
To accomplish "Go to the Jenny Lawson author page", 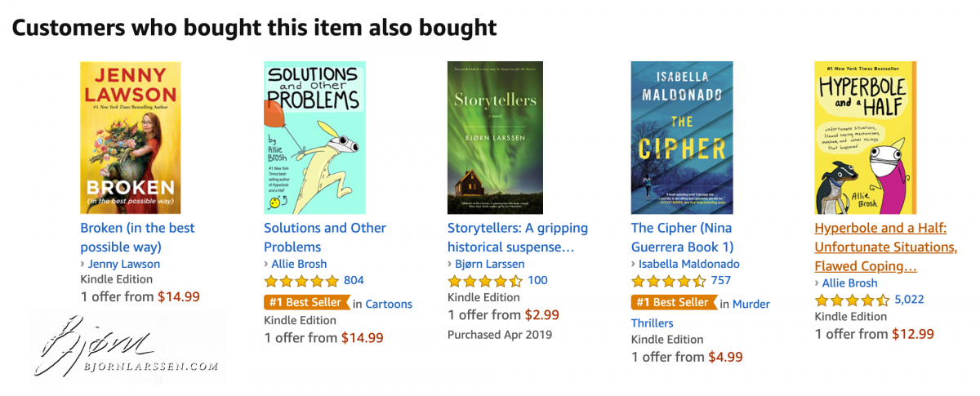I will [124, 264].
